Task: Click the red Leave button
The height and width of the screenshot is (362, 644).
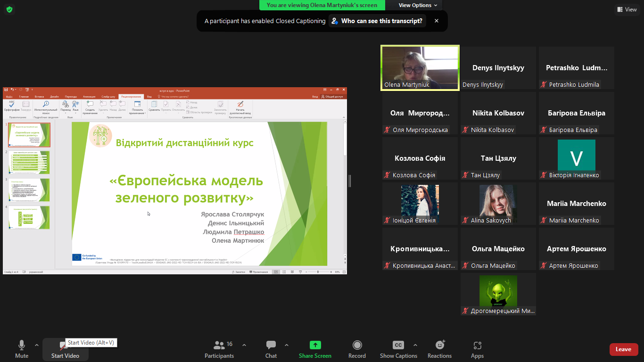Action: point(623,349)
